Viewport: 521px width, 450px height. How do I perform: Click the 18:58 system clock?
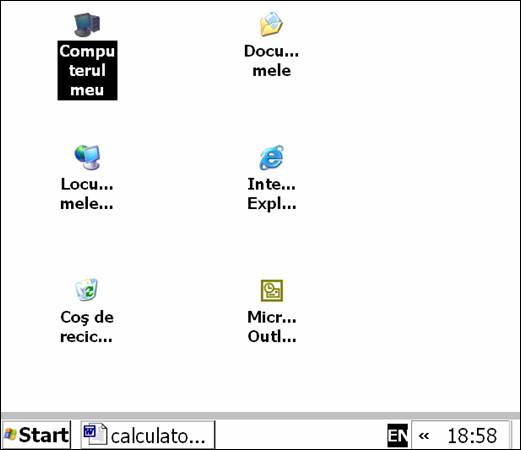point(472,436)
